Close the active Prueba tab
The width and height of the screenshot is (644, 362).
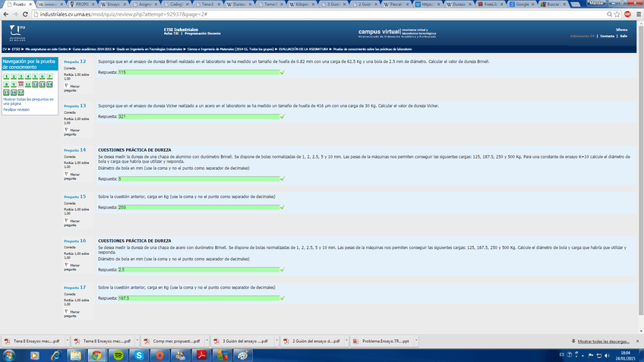click(x=30, y=4)
